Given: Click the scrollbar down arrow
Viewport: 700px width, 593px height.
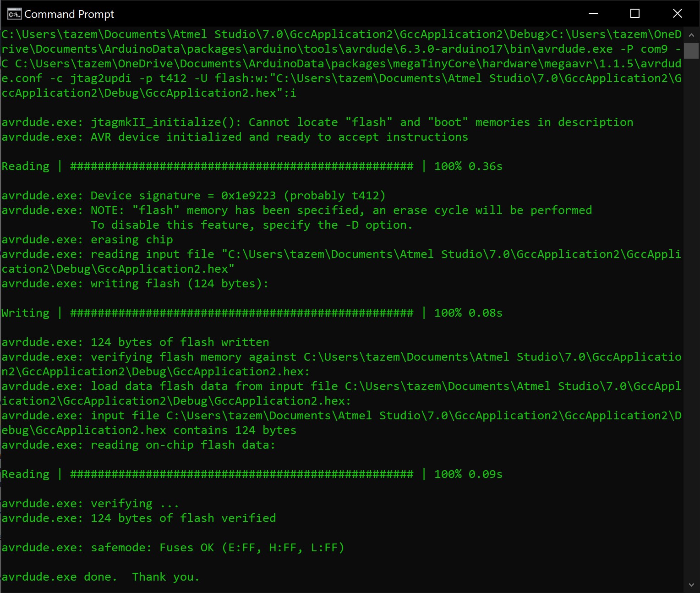Looking at the screenshot, I should [x=691, y=585].
